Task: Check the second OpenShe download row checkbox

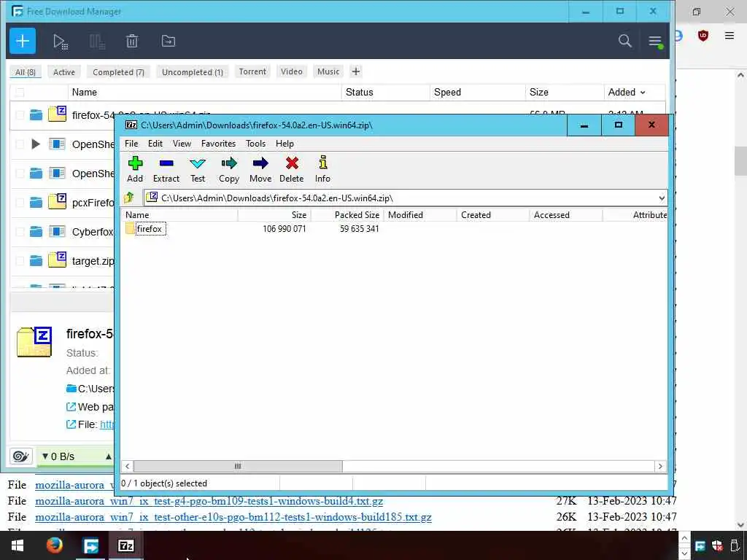Action: (x=20, y=174)
